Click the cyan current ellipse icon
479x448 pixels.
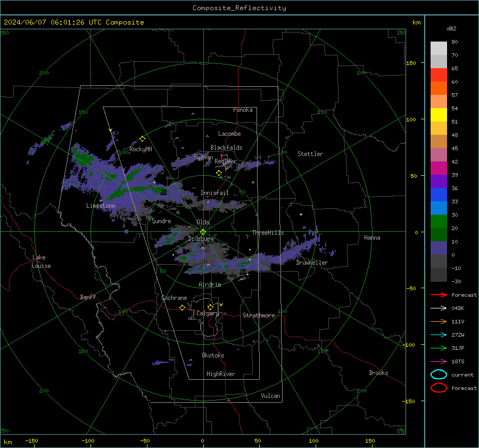point(439,374)
